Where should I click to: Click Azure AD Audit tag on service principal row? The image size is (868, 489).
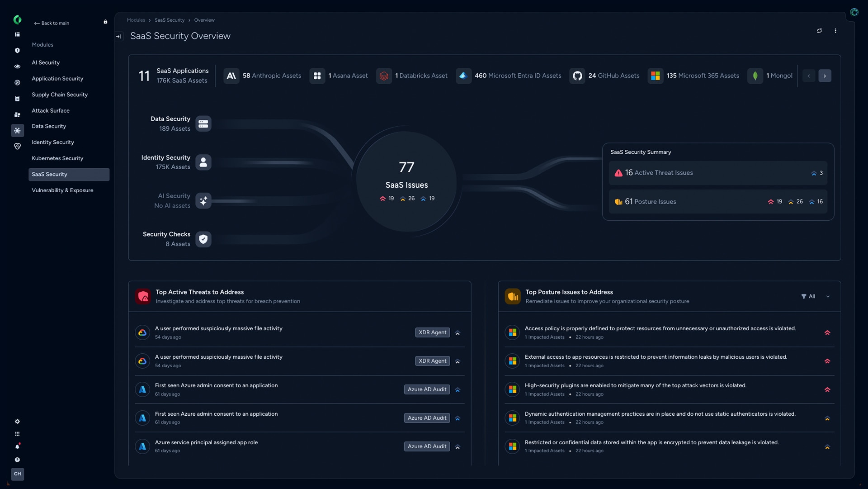(x=427, y=446)
